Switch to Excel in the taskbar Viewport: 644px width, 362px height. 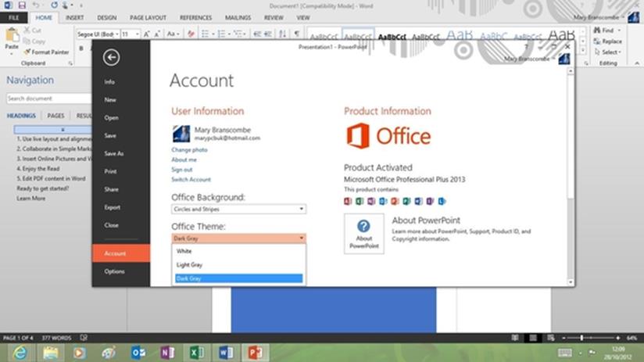click(x=197, y=353)
